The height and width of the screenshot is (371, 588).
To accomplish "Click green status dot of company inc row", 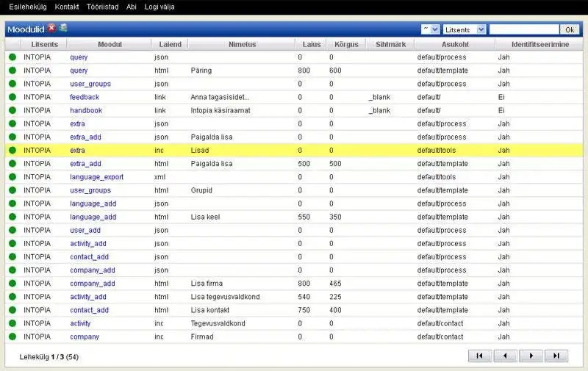I will [12, 336].
